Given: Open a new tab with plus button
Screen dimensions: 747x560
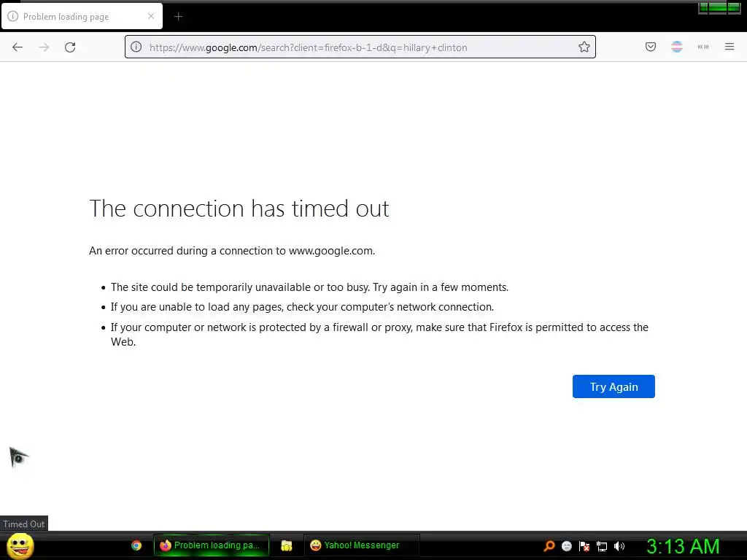Looking at the screenshot, I should pos(178,17).
